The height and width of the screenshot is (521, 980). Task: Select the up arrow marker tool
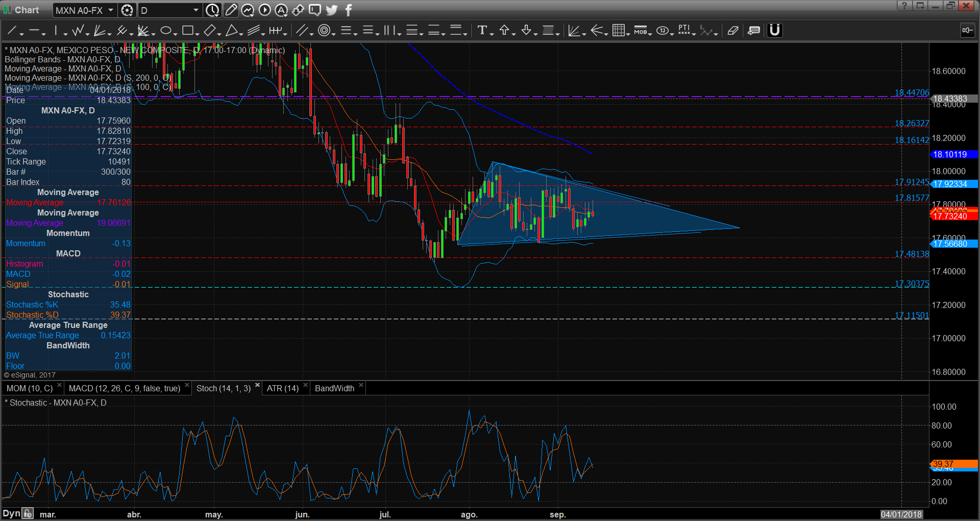pyautogui.click(x=504, y=31)
